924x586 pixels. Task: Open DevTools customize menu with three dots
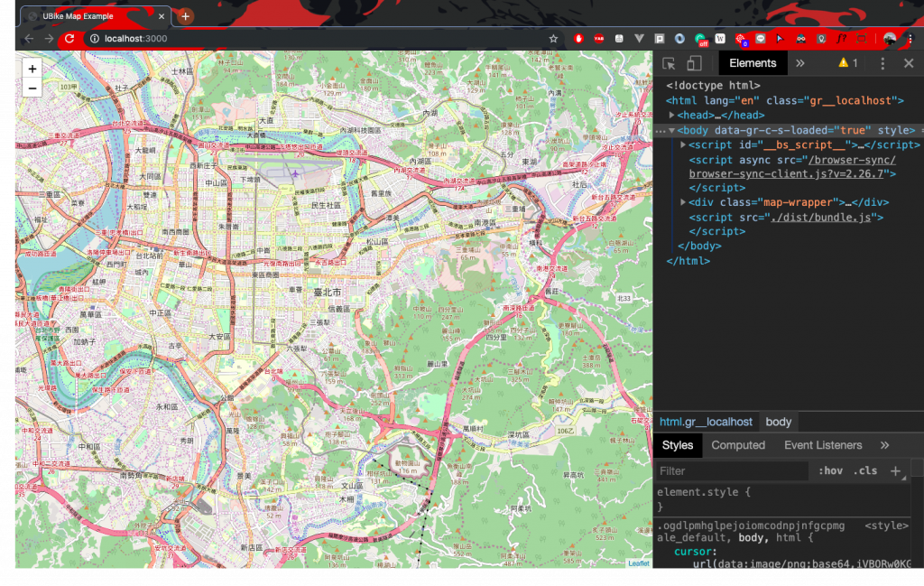[882, 64]
